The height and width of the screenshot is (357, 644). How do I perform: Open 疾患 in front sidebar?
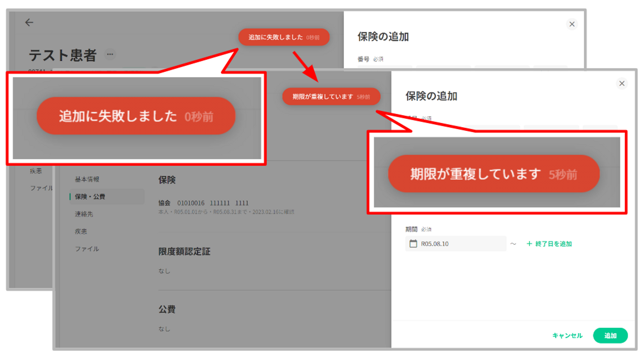(81, 231)
